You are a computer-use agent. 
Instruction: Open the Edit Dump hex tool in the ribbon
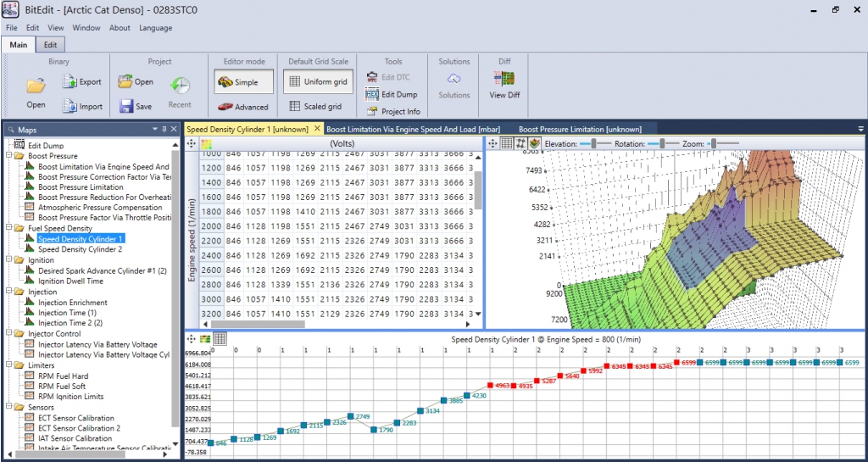tap(392, 95)
